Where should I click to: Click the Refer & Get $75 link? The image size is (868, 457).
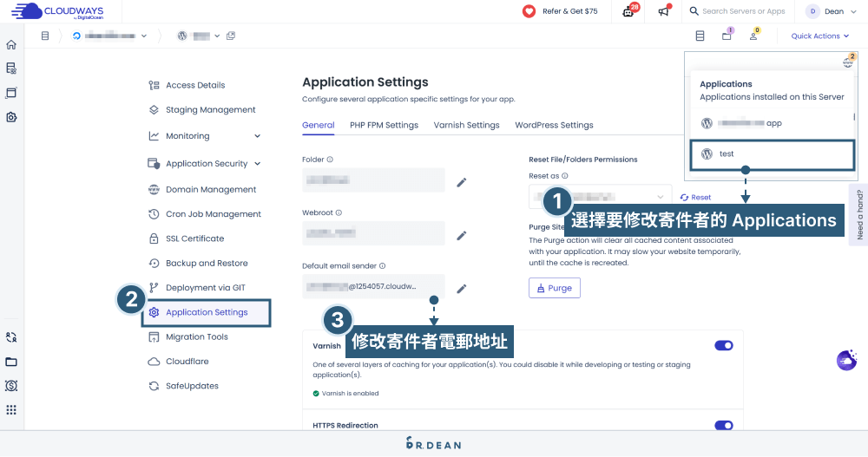tap(569, 11)
